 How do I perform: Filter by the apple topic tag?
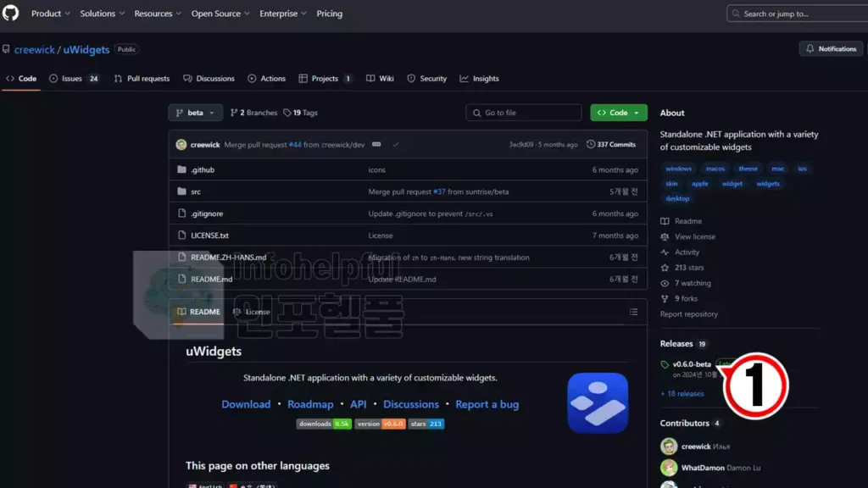point(699,184)
